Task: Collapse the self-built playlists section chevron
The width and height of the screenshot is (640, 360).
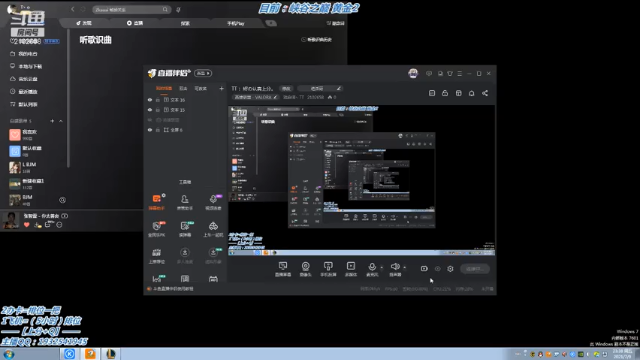Action: tap(61, 121)
